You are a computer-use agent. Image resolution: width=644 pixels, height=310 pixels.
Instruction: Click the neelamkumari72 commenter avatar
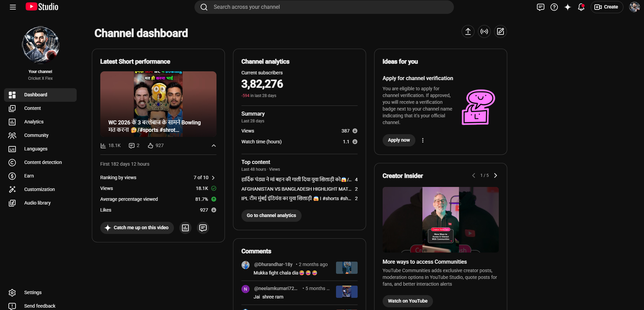pyautogui.click(x=246, y=289)
